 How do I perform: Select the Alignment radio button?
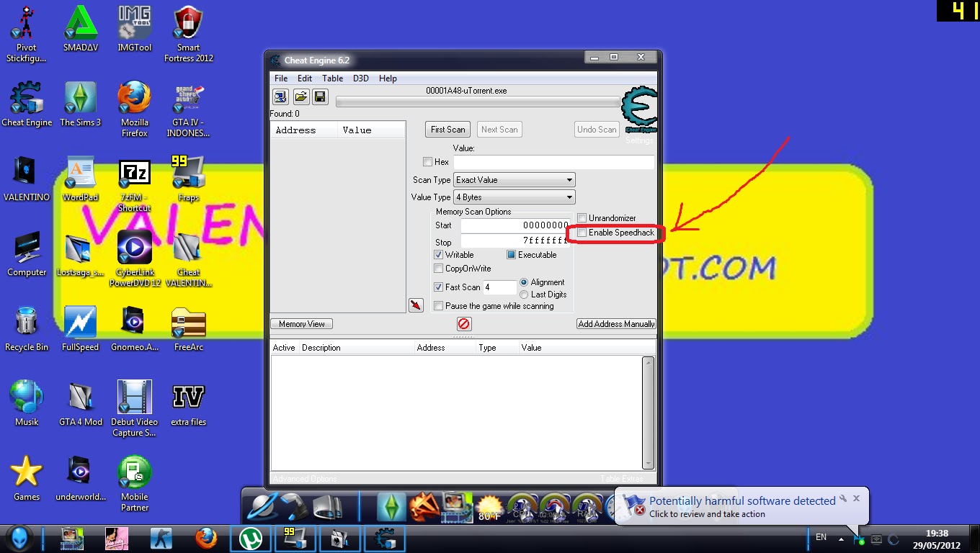(525, 282)
